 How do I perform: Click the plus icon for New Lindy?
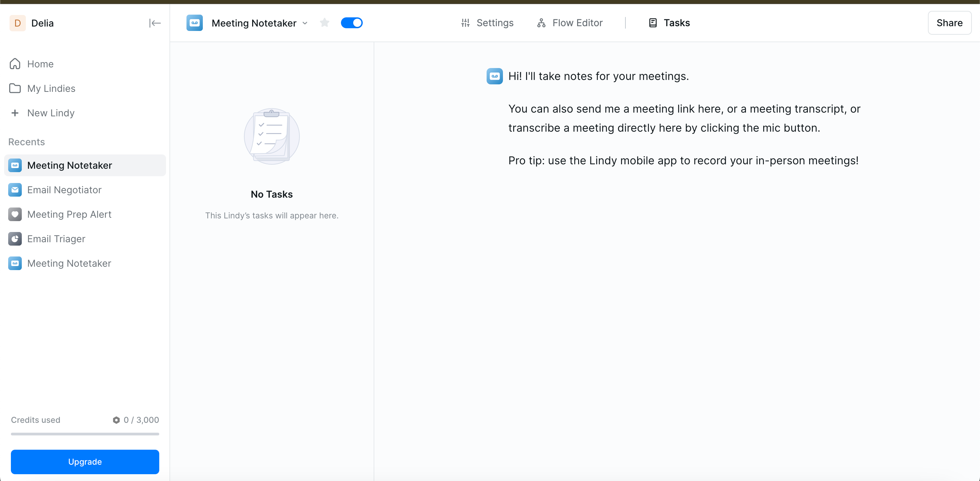[15, 113]
